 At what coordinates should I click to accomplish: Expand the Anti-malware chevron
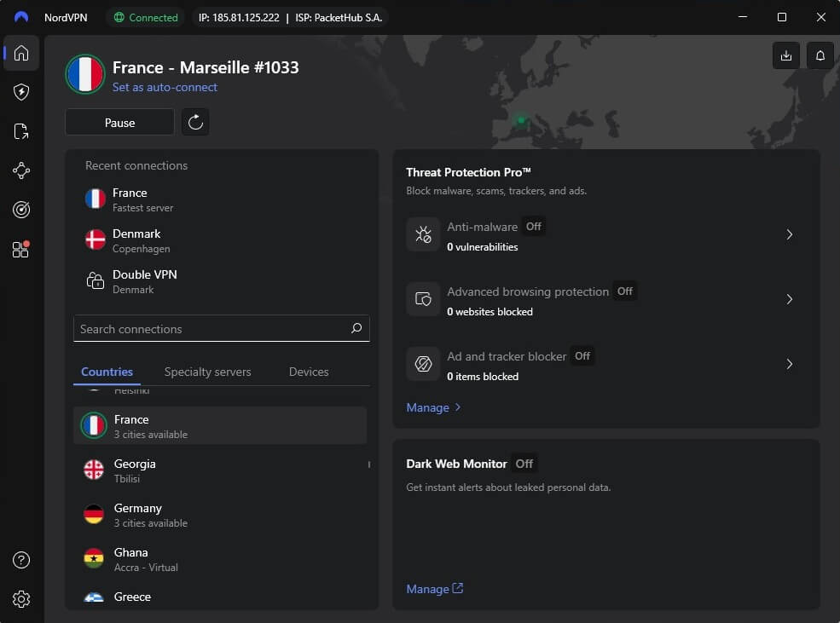(x=789, y=234)
